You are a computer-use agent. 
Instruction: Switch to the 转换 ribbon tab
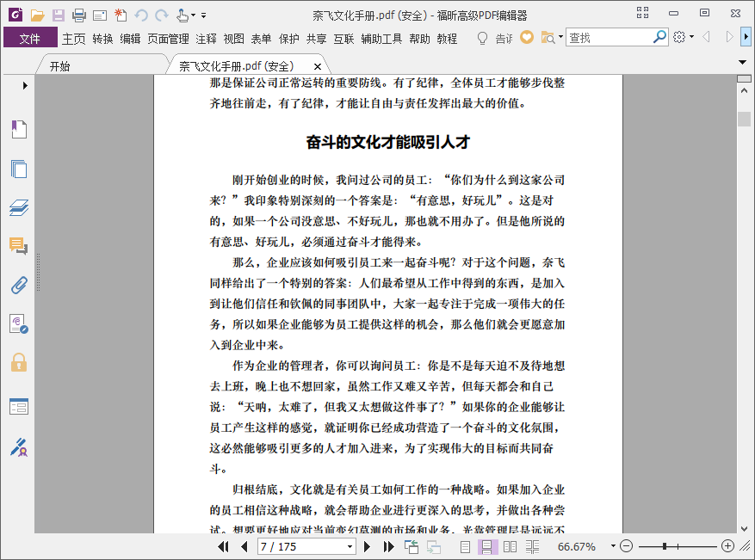102,39
